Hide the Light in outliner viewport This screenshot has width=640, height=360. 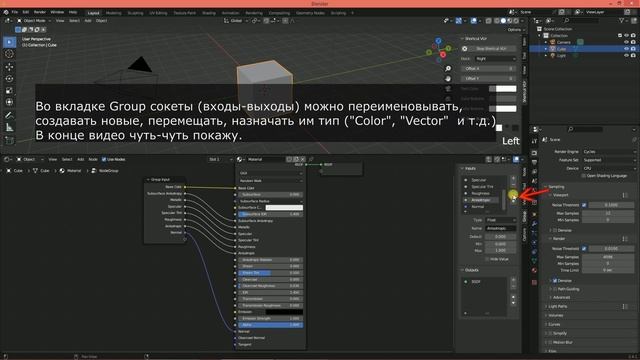click(626, 56)
